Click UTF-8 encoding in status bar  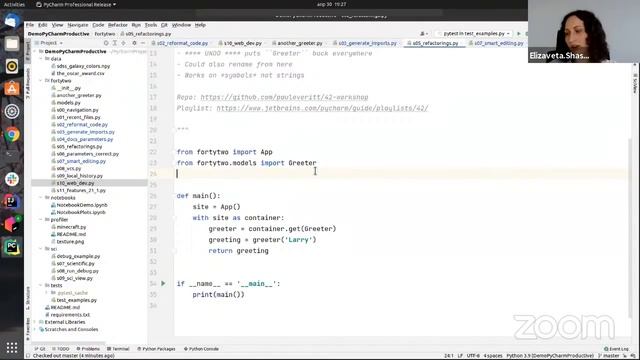[473, 356]
